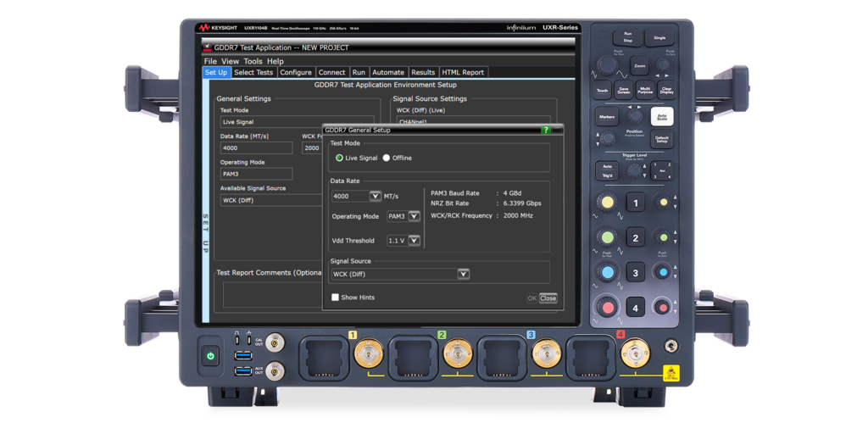Open the Vdd Threshold dropdown
Screen dimensions: 868x434
pos(414,241)
